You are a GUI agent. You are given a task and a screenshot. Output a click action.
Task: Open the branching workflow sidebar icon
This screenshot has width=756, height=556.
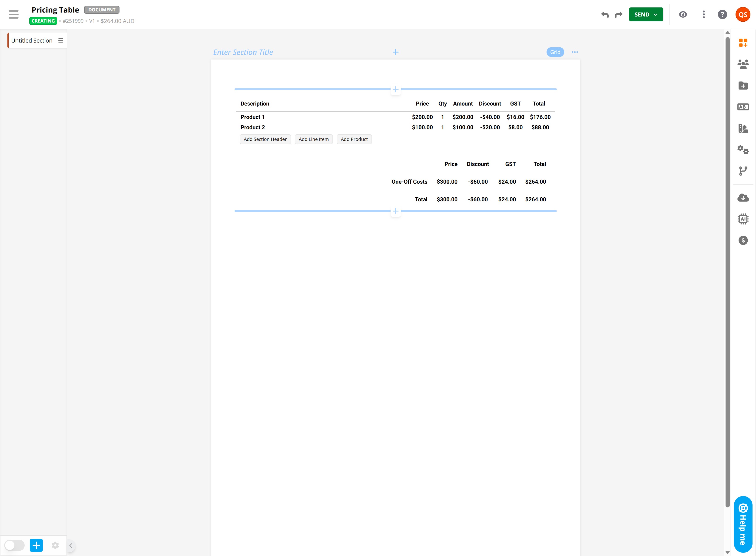743,171
